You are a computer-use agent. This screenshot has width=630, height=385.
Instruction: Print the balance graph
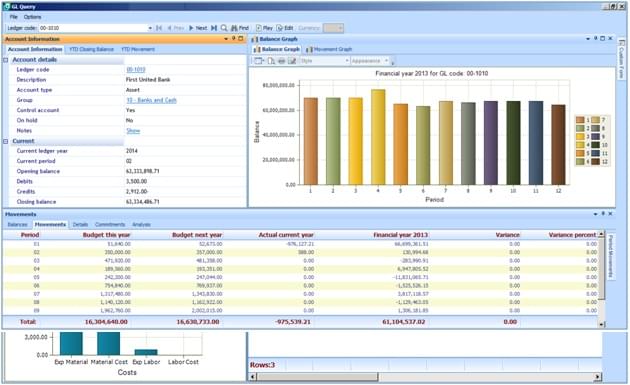(x=282, y=61)
